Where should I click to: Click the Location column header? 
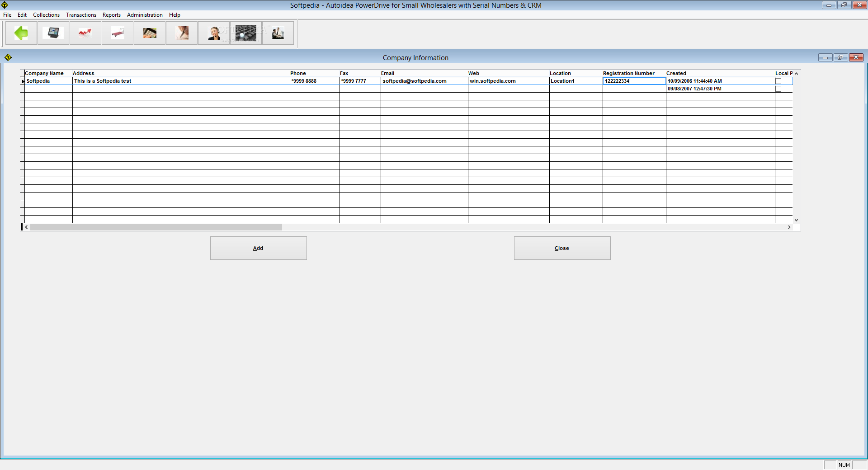576,73
